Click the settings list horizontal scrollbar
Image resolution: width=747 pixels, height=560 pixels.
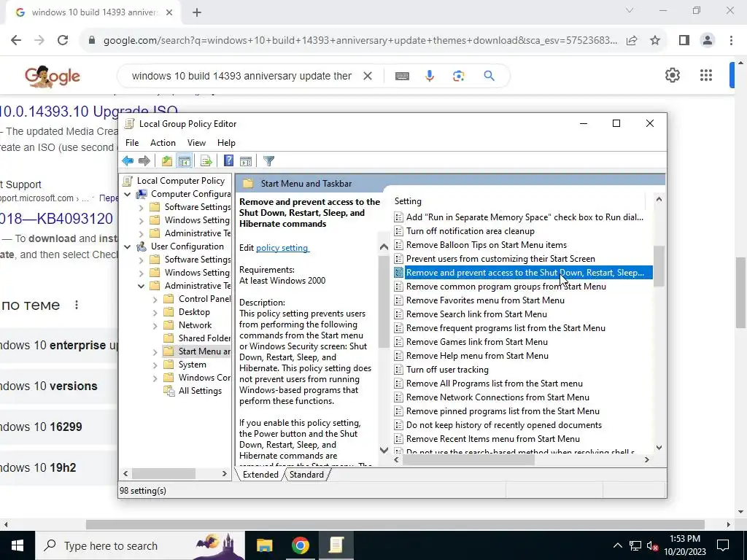[469, 460]
